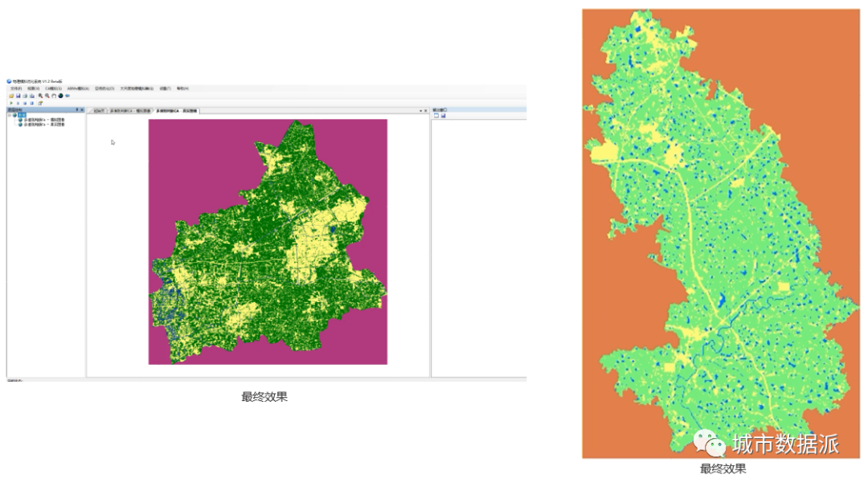Viewport: 868px width, 483px height.
Task: Start the simulation with the green play icon
Action: coord(11,103)
